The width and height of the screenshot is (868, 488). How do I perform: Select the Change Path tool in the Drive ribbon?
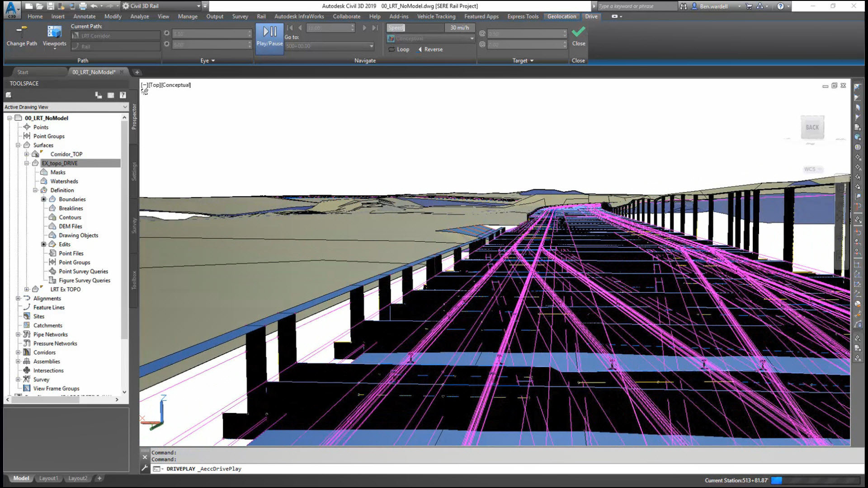(21, 36)
